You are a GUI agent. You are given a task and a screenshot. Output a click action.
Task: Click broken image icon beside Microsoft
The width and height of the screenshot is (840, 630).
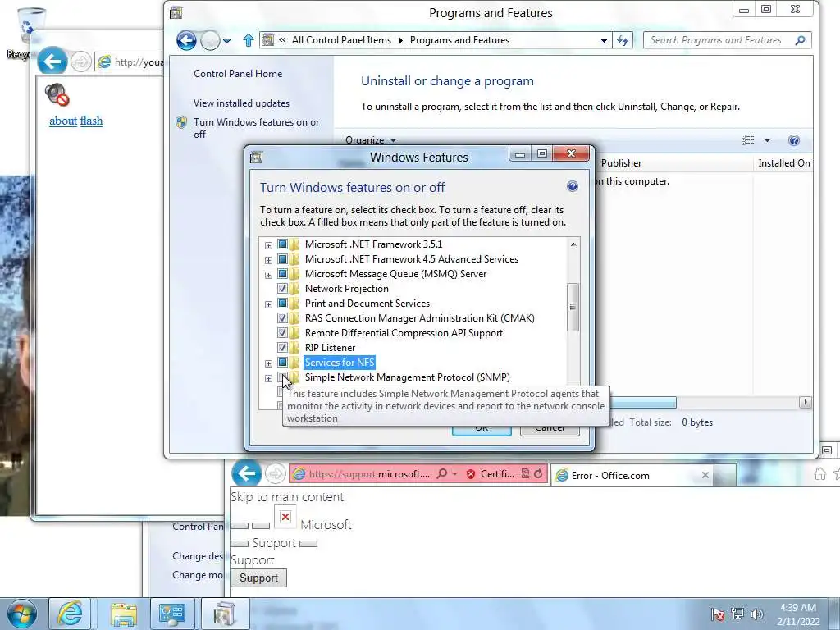click(285, 517)
